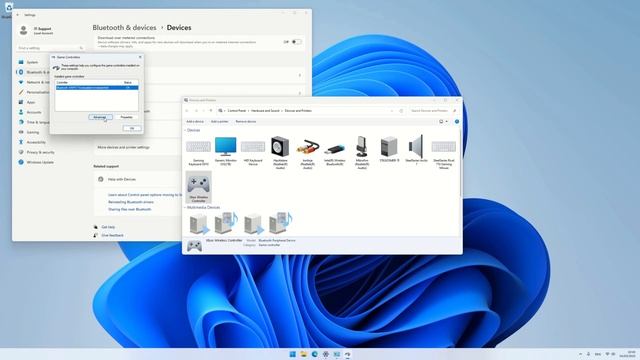Open Gaming in Settings sidebar
640x360 pixels.
pyautogui.click(x=33, y=132)
